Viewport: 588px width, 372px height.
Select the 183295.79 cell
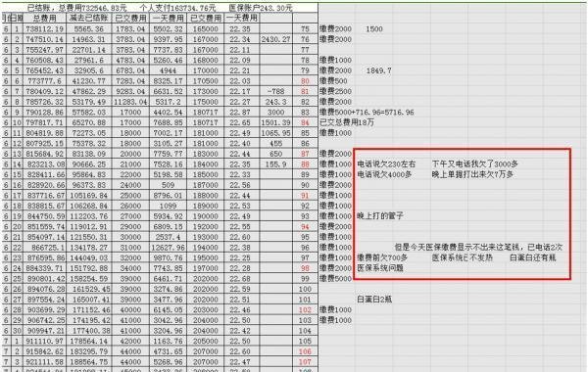[x=89, y=351]
